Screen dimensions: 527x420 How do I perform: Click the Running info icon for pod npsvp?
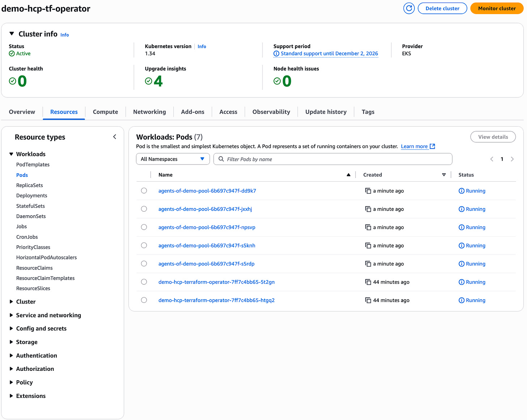click(461, 227)
